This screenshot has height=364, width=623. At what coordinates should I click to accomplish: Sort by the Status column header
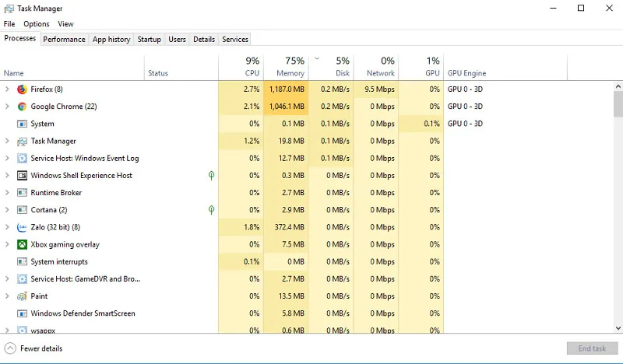(181, 68)
